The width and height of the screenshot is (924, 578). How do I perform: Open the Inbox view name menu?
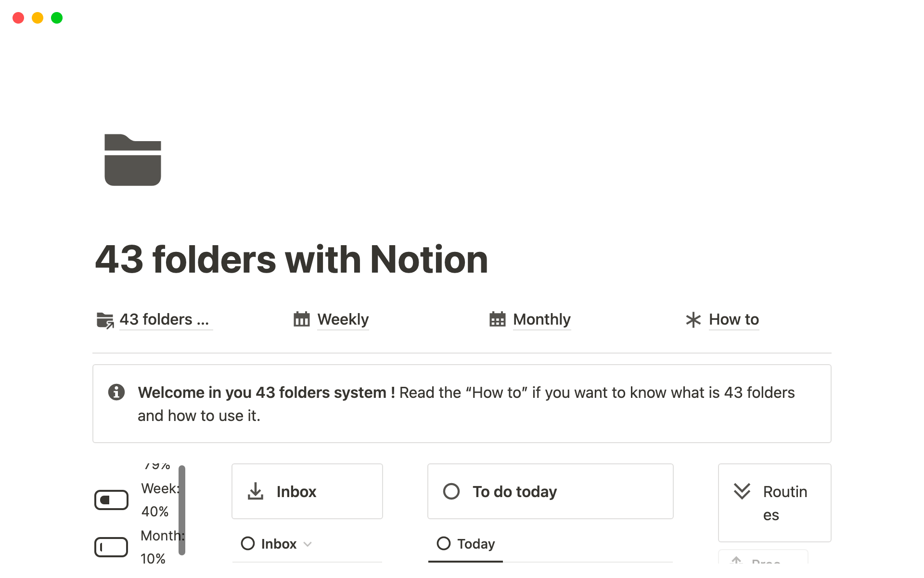[279, 544]
